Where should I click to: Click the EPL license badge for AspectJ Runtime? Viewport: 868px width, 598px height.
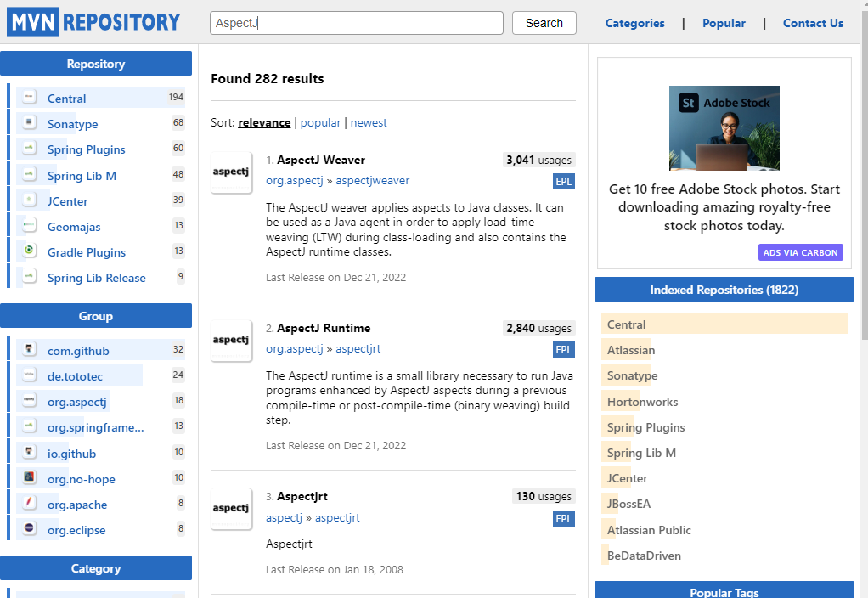pos(564,350)
